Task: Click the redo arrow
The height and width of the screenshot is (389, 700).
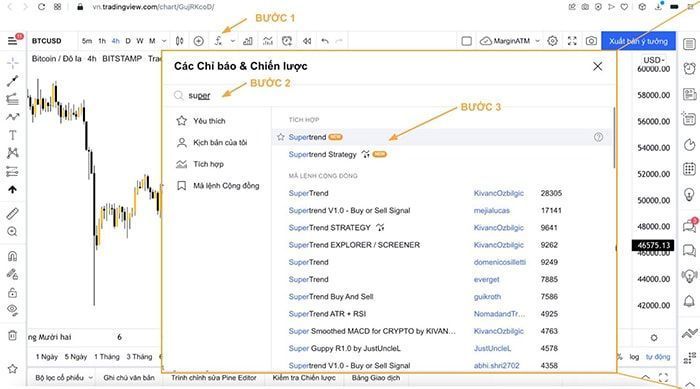Action: point(339,41)
